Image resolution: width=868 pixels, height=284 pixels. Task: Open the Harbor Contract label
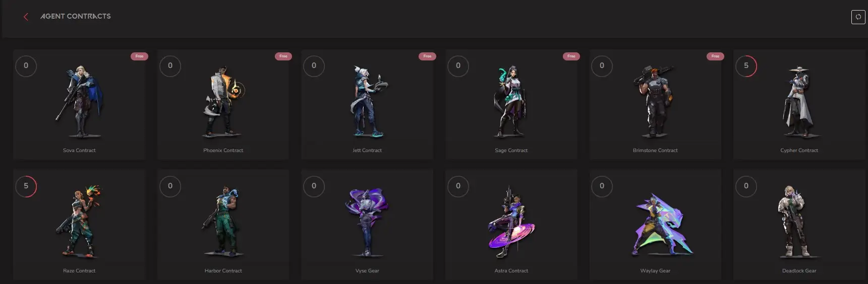click(223, 271)
